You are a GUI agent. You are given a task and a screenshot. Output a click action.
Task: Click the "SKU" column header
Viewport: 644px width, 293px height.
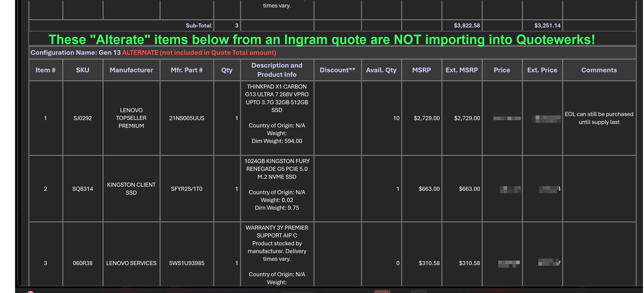(83, 70)
